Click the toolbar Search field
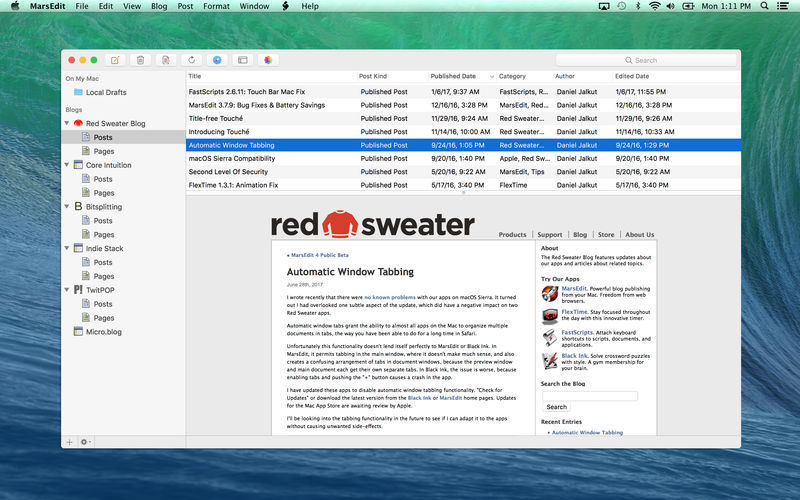The height and width of the screenshot is (500, 800). (x=645, y=60)
